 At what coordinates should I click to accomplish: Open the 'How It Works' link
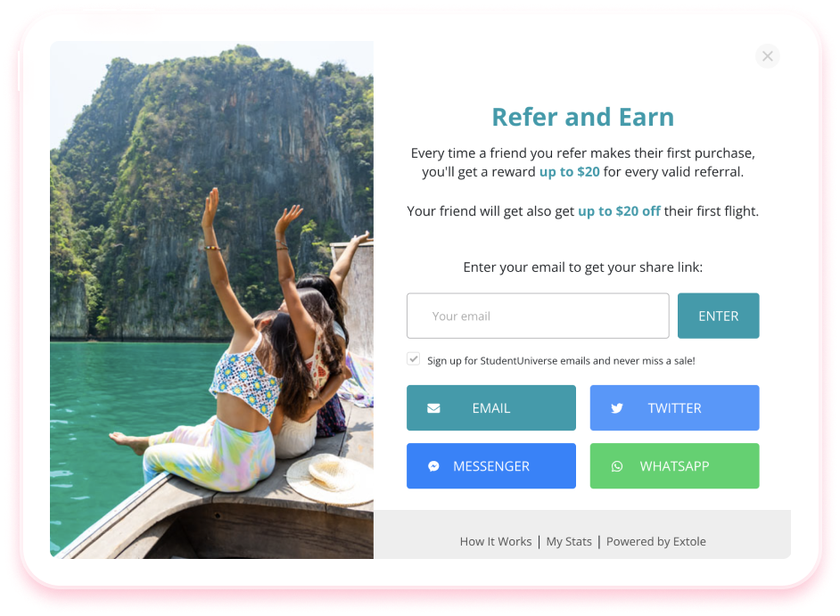pyautogui.click(x=496, y=541)
